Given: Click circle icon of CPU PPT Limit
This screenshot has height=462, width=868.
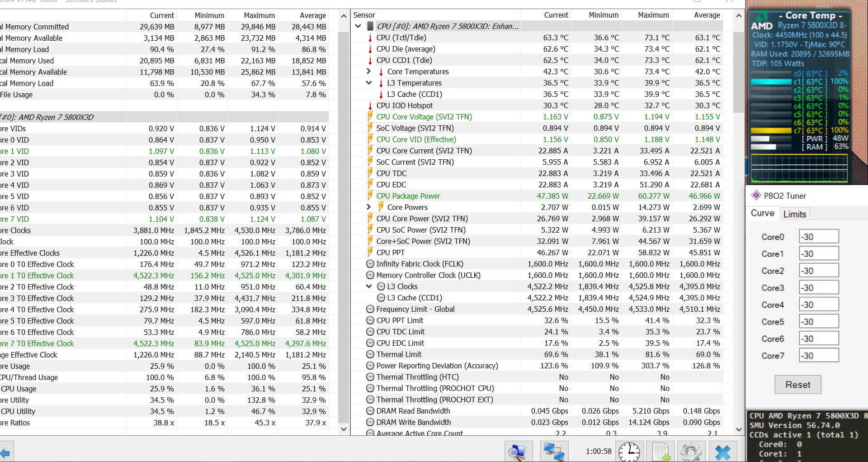Looking at the screenshot, I should [370, 320].
